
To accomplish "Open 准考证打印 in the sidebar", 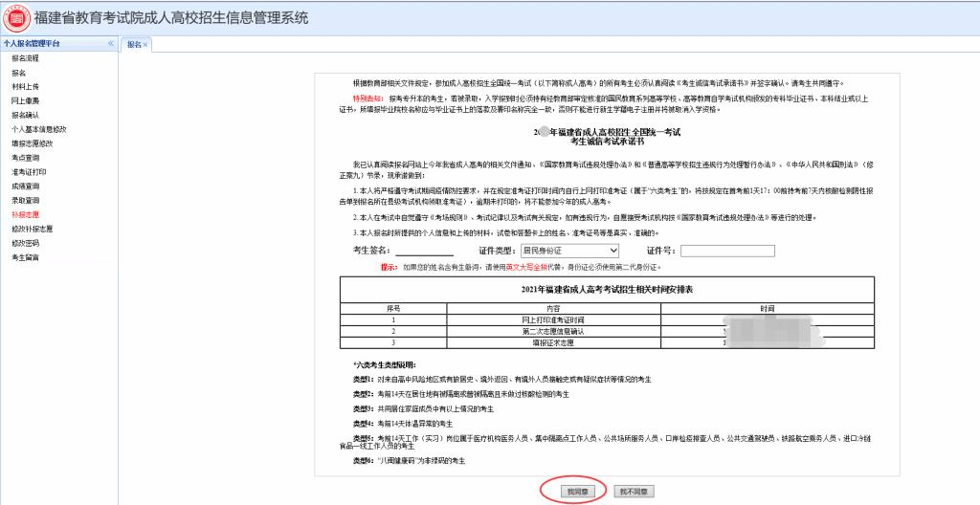I will click(x=28, y=172).
